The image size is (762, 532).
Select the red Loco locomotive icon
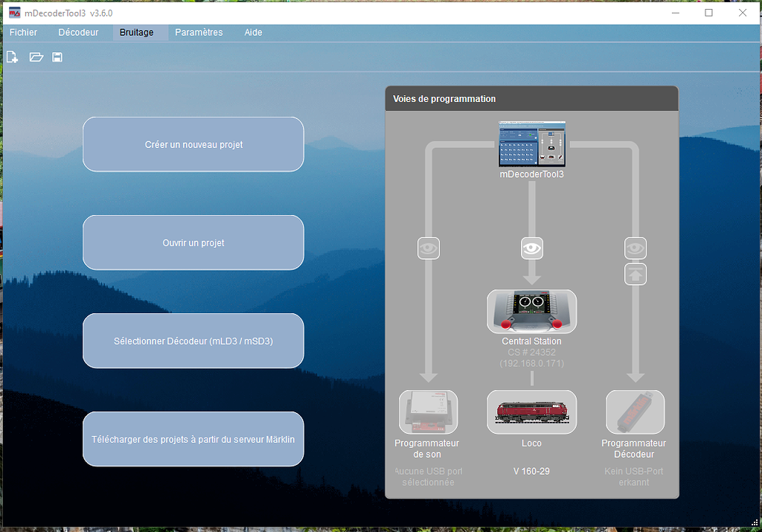(531, 411)
